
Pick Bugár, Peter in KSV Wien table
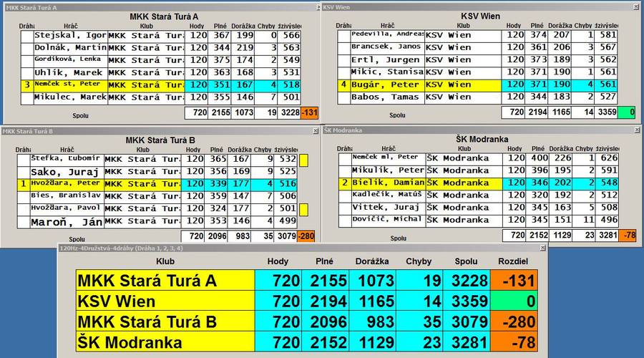pyautogui.click(x=387, y=84)
